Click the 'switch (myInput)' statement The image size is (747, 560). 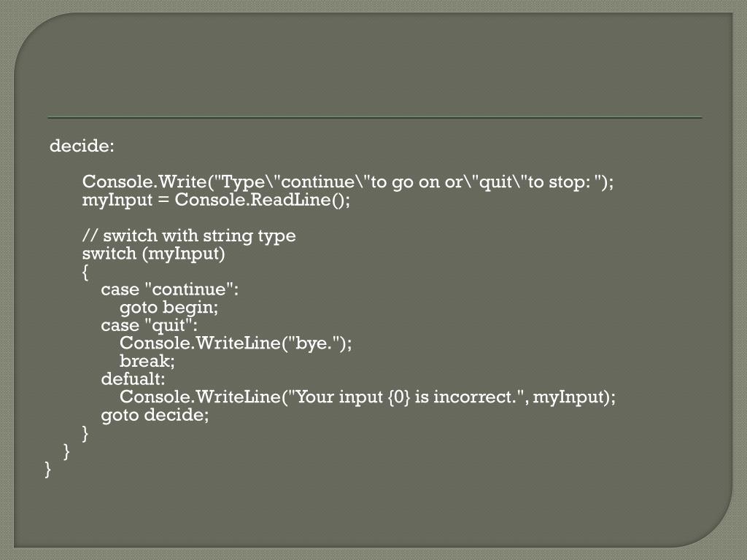click(x=153, y=253)
